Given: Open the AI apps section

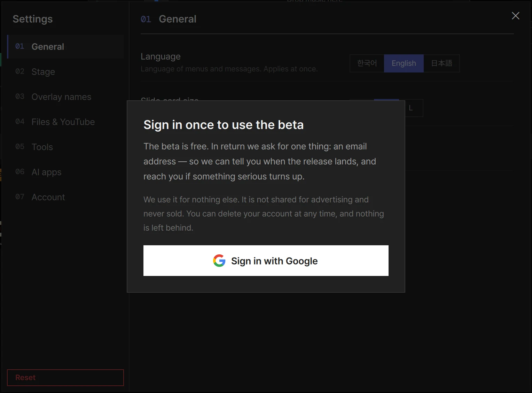Looking at the screenshot, I should [65, 172].
